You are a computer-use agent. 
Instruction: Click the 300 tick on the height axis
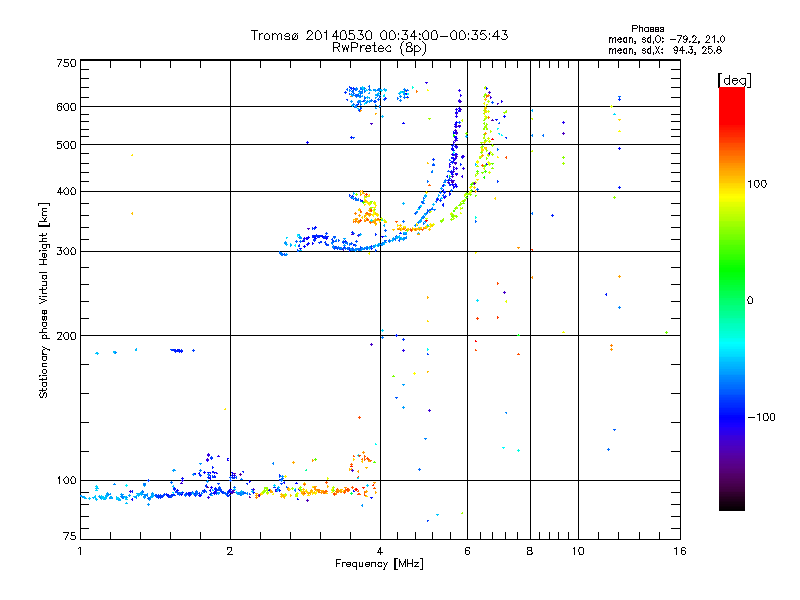coord(66,251)
